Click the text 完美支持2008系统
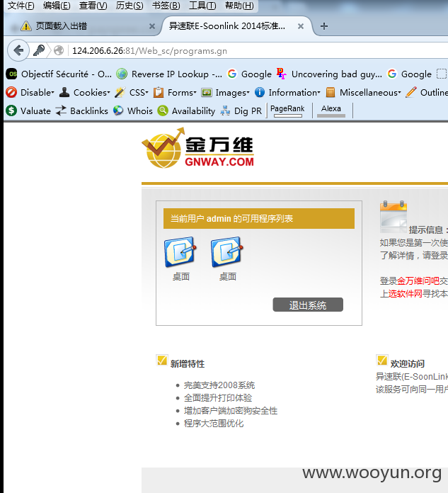448x493 pixels. (x=219, y=385)
